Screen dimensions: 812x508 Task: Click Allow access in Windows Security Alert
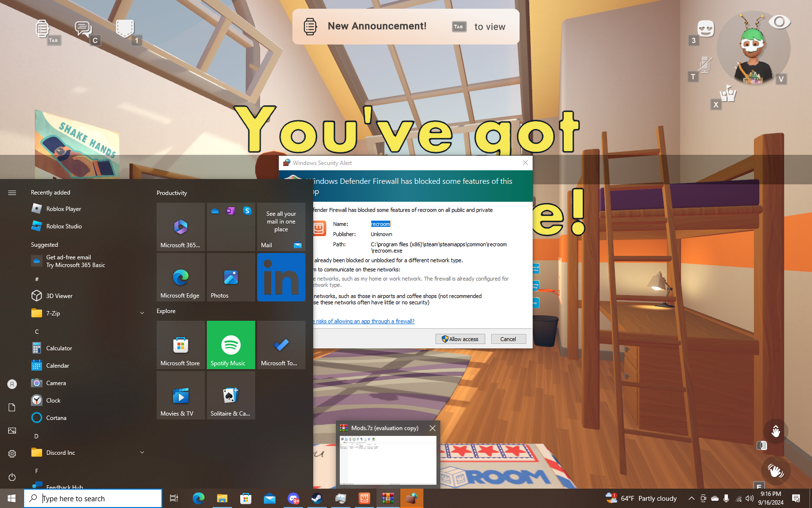(x=460, y=339)
